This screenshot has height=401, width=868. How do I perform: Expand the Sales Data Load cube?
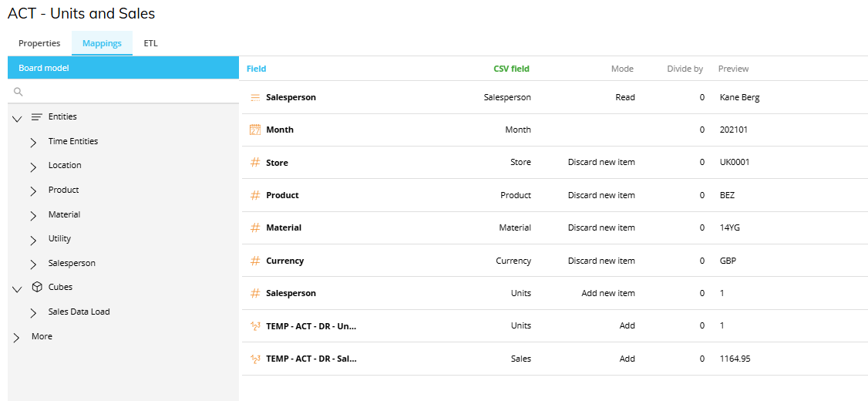coord(34,312)
